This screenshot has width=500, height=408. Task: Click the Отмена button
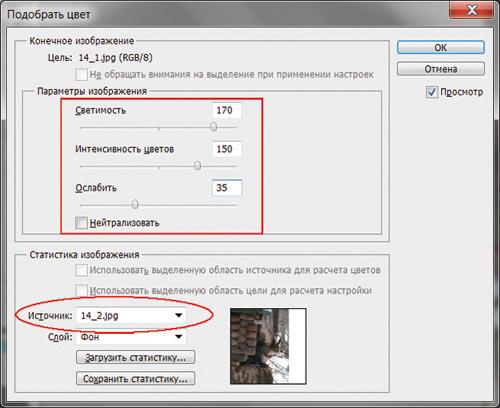[x=441, y=69]
